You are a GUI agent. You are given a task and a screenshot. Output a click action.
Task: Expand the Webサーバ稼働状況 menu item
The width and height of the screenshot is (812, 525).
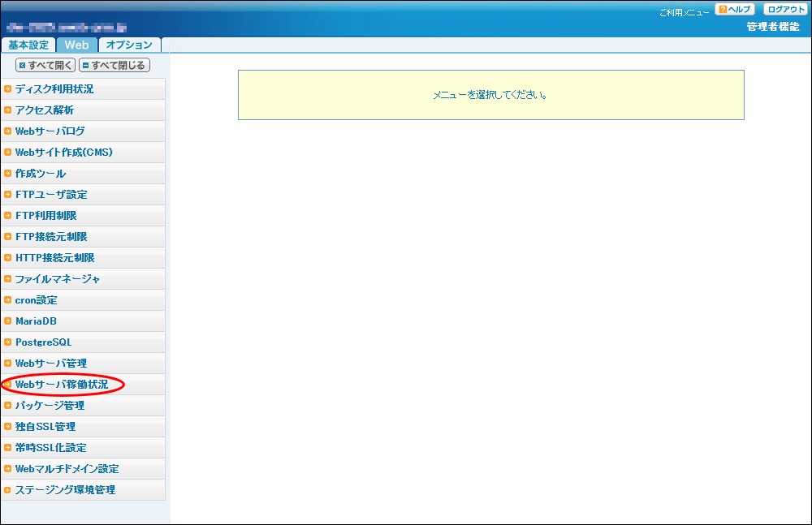[61, 385]
